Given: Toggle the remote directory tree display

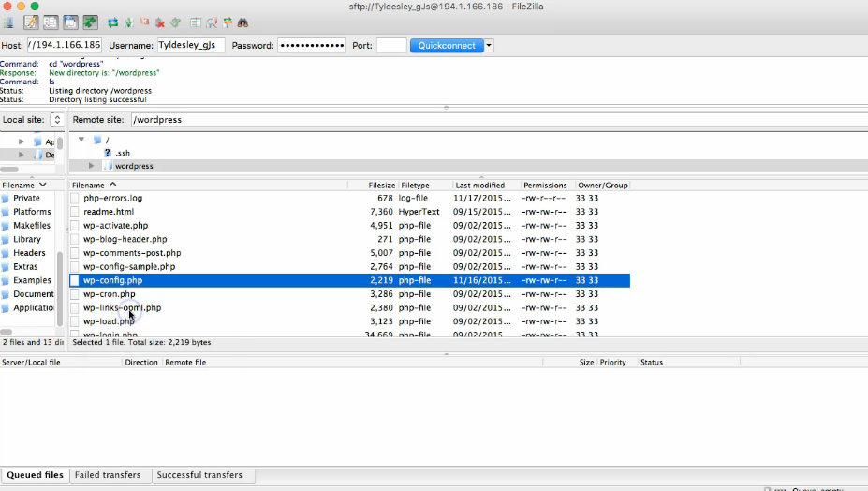Looking at the screenshot, I should pos(70,22).
